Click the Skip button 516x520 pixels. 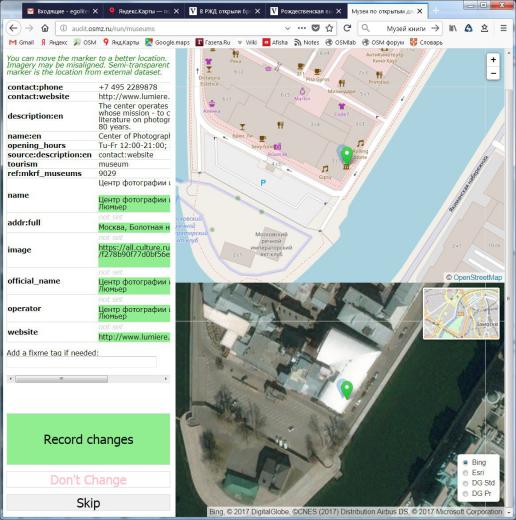[88, 503]
